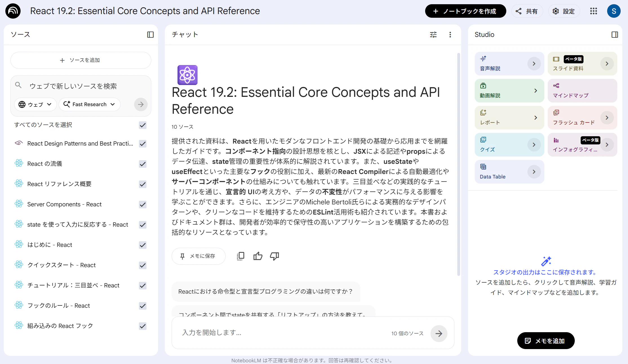Image resolution: width=628 pixels, height=364 pixels.
Task: Copy the summary with the copy icon
Action: [x=240, y=256]
